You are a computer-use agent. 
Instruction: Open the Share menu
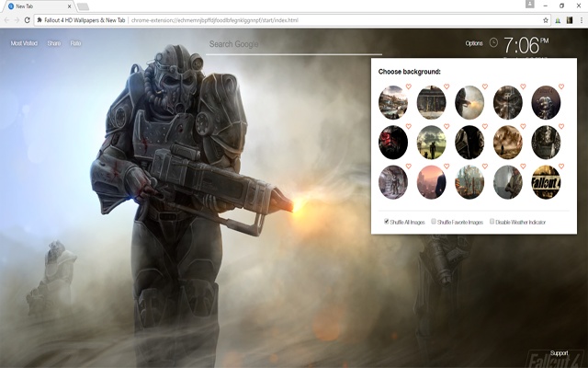tap(54, 43)
